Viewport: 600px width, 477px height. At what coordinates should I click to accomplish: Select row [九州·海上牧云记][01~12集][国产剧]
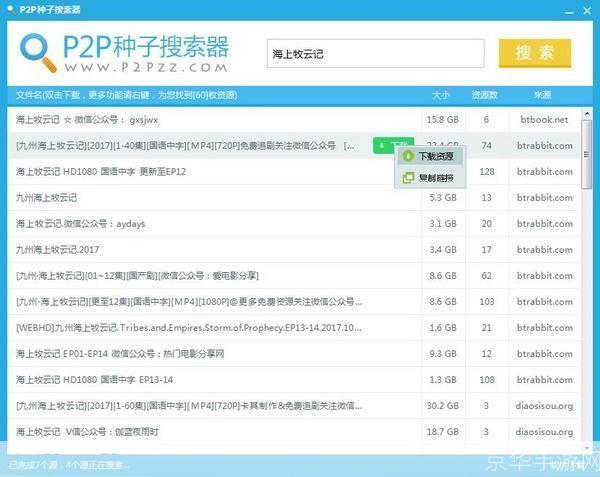point(294,276)
